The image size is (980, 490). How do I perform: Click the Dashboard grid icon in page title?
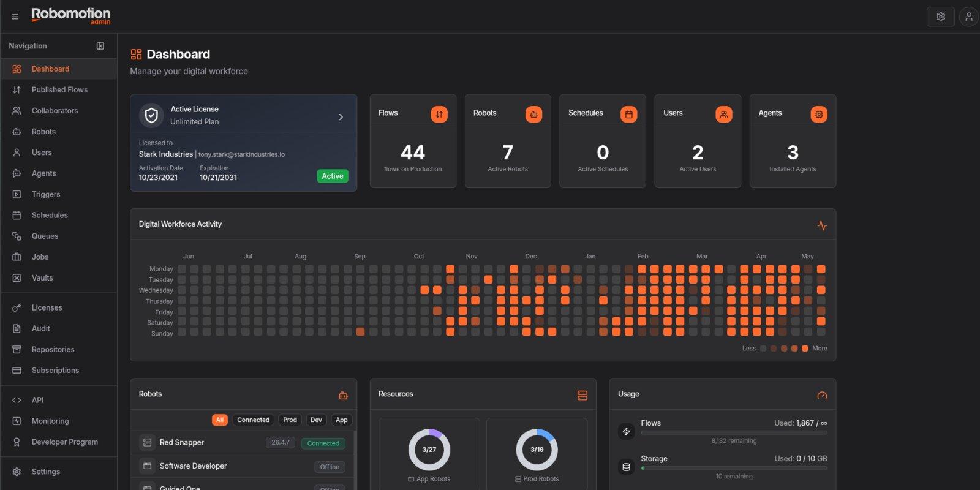[136, 55]
